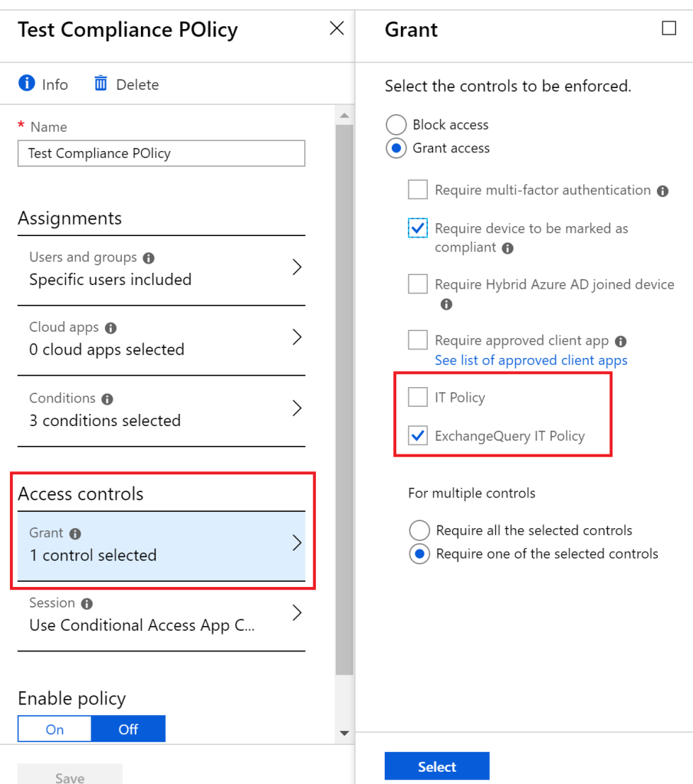Image resolution: width=693 pixels, height=784 pixels.
Task: Click the info icon beside Require multi-factor authentication
Action: (664, 189)
